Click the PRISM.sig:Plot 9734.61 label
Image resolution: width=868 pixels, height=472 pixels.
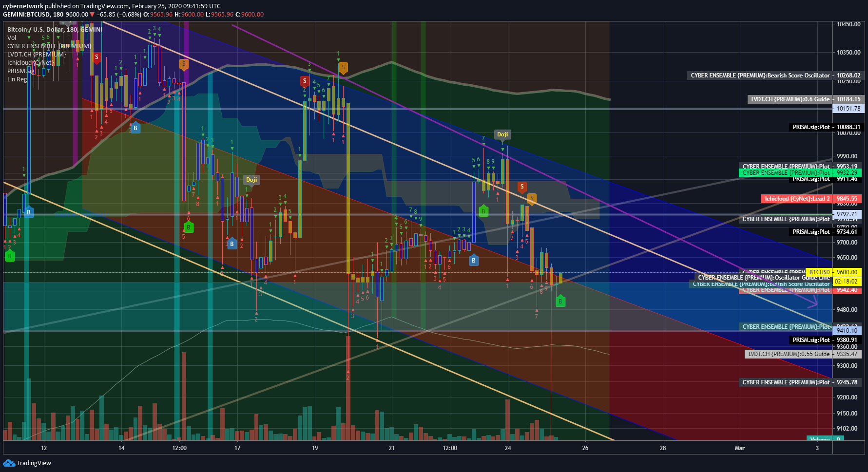point(825,232)
